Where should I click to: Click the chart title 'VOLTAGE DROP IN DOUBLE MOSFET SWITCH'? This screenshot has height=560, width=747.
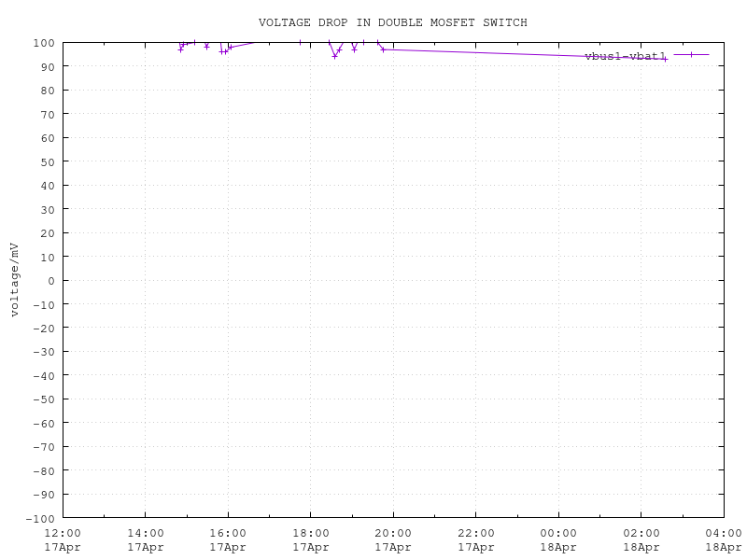point(392,22)
